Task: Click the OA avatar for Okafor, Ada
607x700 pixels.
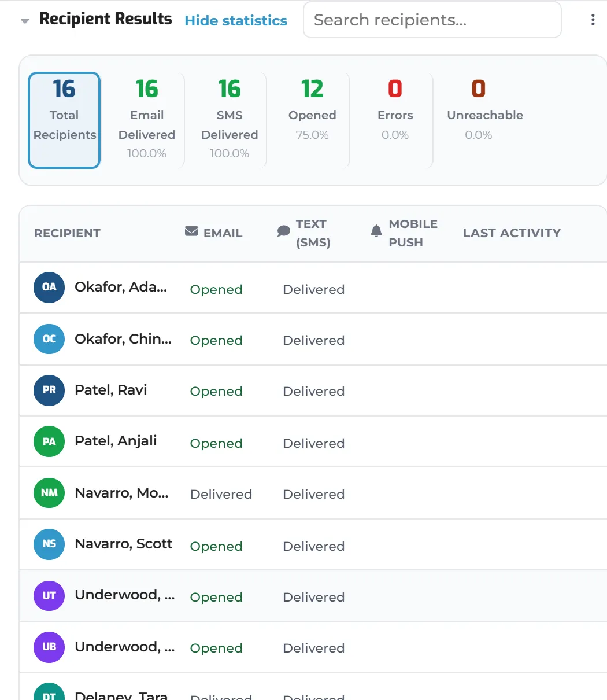Action: tap(49, 287)
